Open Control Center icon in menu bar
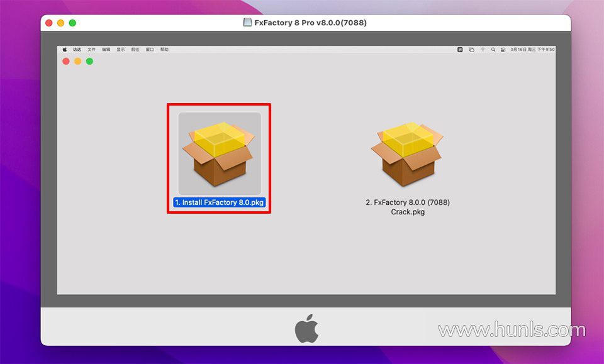Screen dimensions: 604x364 [x=503, y=50]
